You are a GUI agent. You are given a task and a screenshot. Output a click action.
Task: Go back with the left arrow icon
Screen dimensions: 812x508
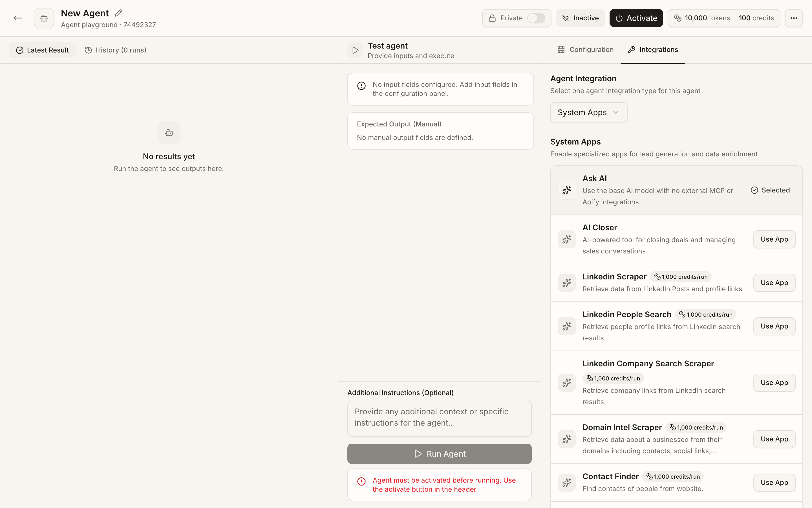tap(18, 18)
